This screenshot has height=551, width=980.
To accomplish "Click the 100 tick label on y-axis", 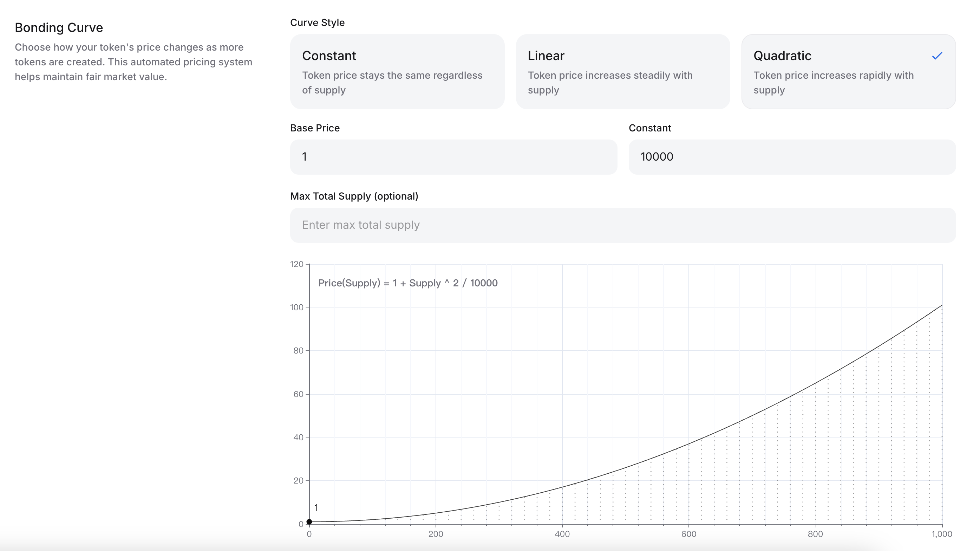I will click(x=296, y=307).
